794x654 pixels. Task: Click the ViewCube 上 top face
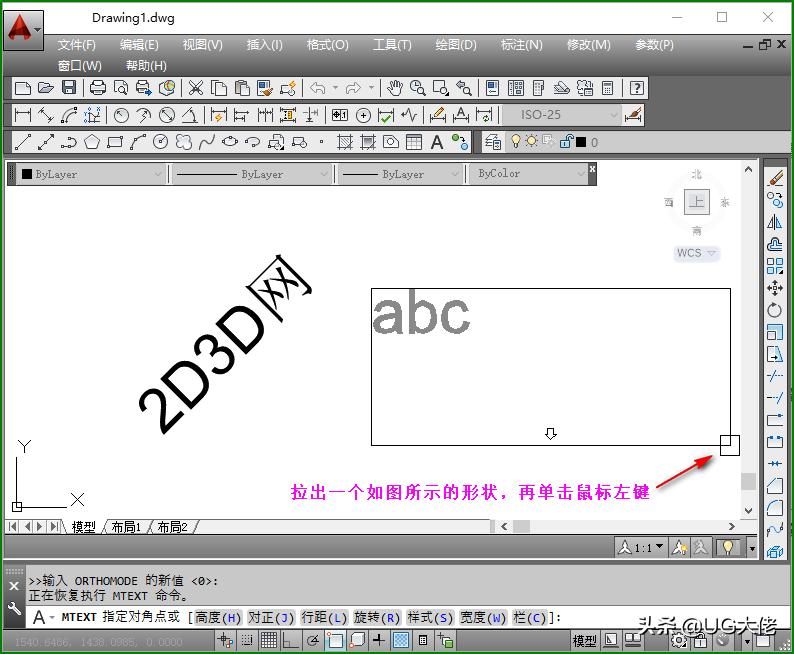click(697, 202)
